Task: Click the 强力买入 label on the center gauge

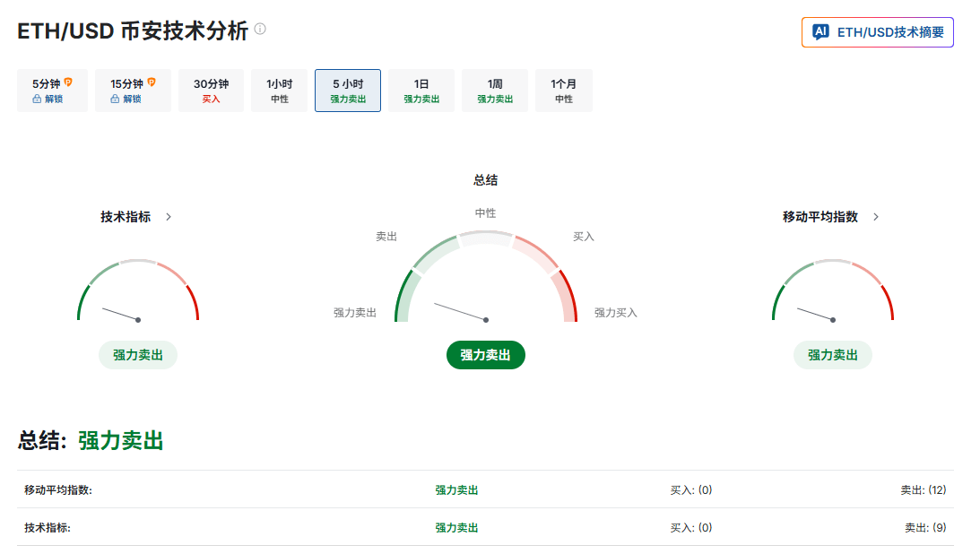Action: click(x=616, y=313)
